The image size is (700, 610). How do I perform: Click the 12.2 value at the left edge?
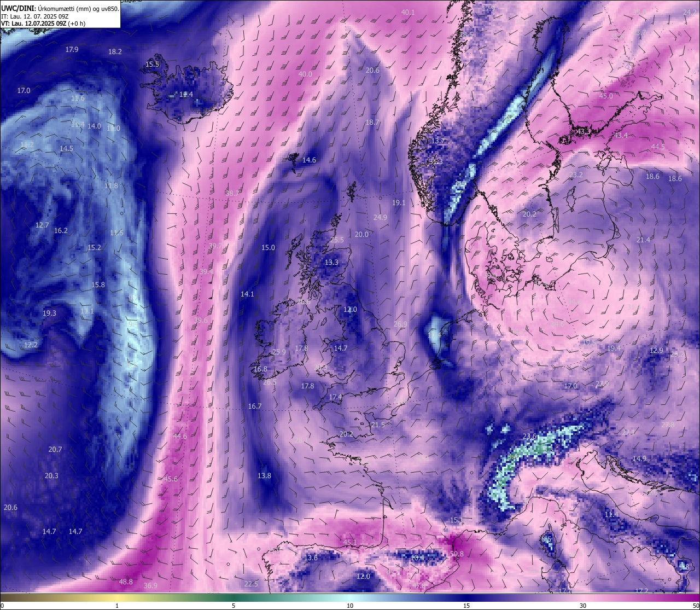point(31,345)
